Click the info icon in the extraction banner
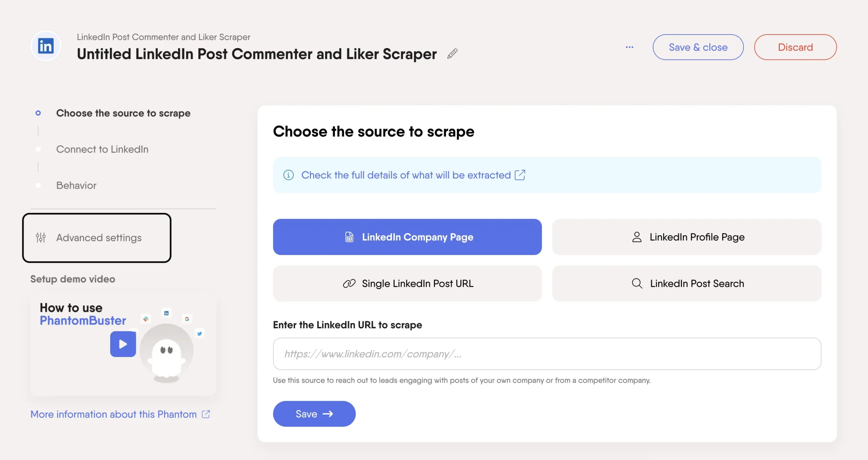 (289, 175)
